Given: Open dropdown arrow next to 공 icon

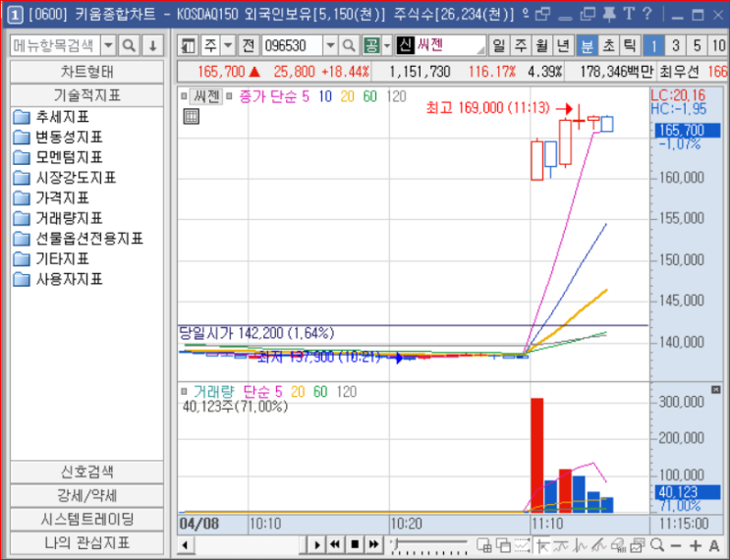Looking at the screenshot, I should pyautogui.click(x=387, y=46).
